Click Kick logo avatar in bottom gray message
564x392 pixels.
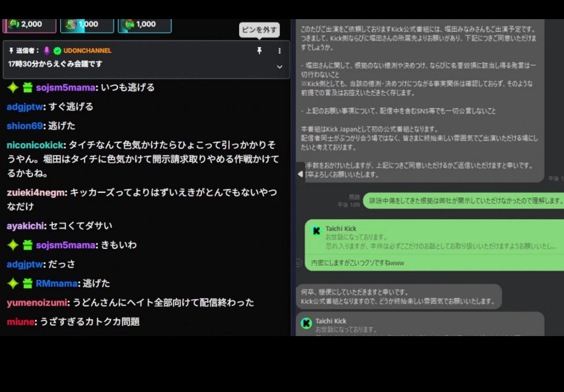307,323
